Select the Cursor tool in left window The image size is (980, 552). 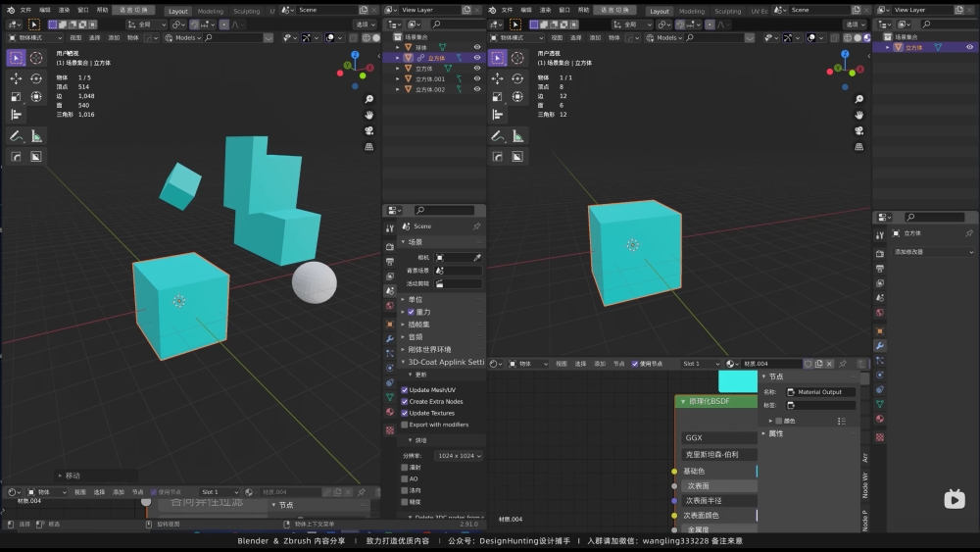36,58
